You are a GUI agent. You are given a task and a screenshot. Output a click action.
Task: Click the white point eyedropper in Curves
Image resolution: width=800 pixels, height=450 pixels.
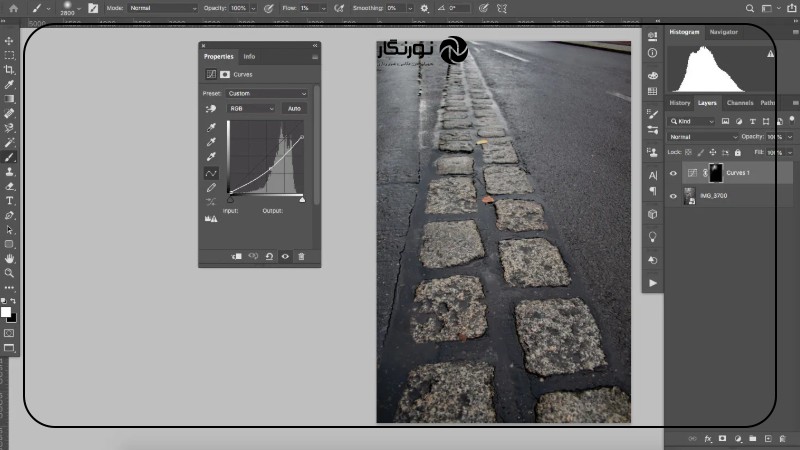click(211, 157)
